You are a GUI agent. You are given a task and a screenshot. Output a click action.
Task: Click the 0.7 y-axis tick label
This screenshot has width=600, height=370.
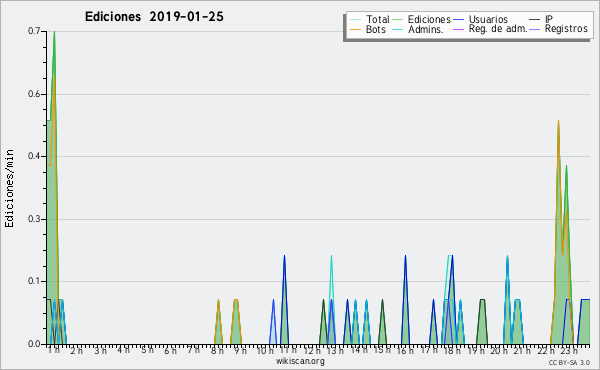point(34,31)
